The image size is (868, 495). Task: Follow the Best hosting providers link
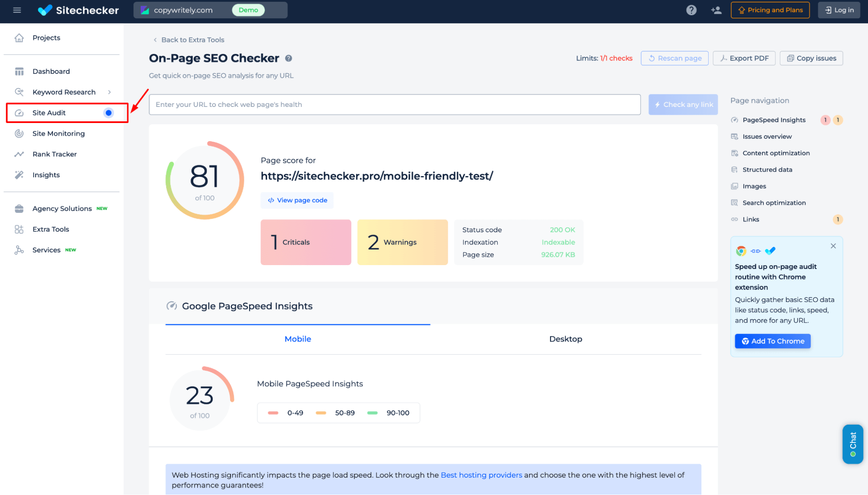point(481,475)
